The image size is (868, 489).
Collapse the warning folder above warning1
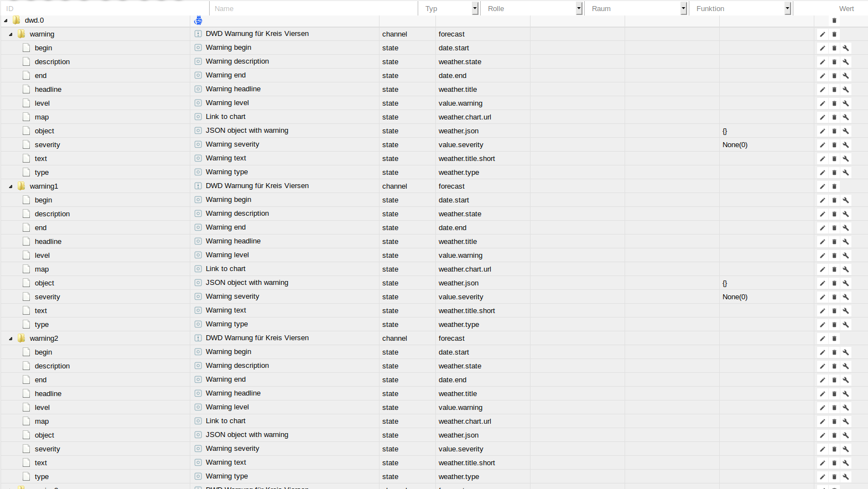pyautogui.click(x=11, y=34)
